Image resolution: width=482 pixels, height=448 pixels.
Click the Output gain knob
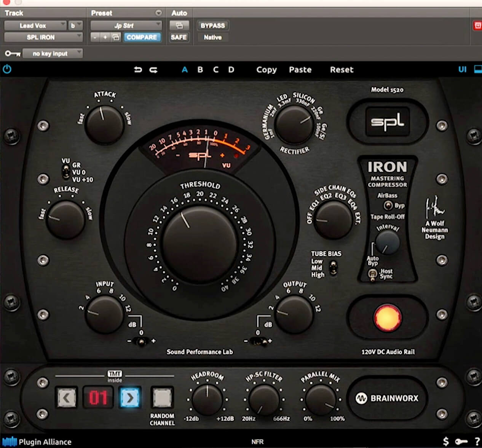(x=294, y=315)
